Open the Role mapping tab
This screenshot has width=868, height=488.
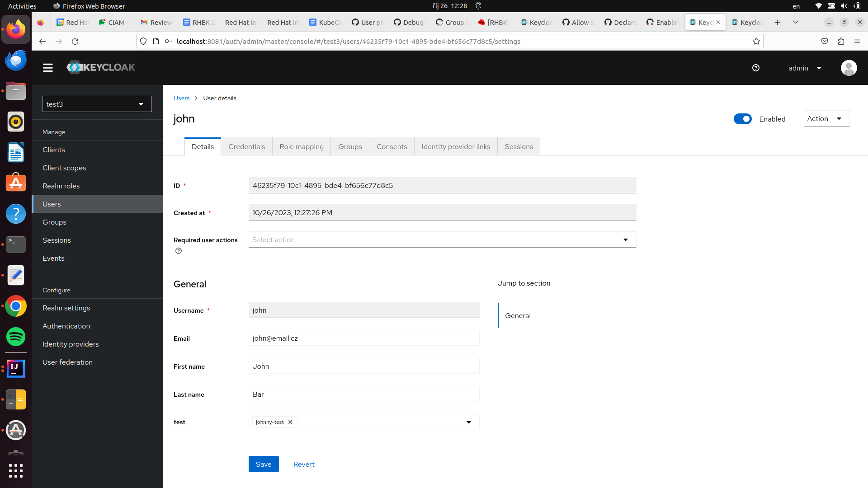301,146
